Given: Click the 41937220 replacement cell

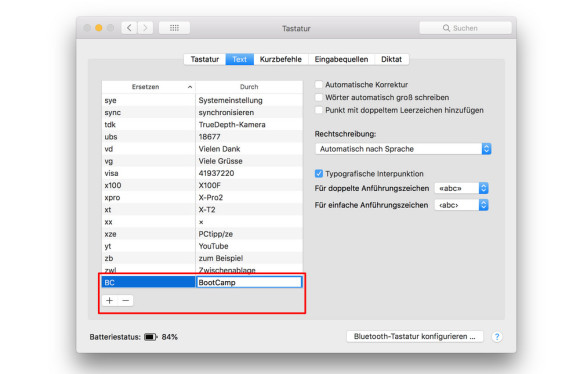Looking at the screenshot, I should click(249, 173).
